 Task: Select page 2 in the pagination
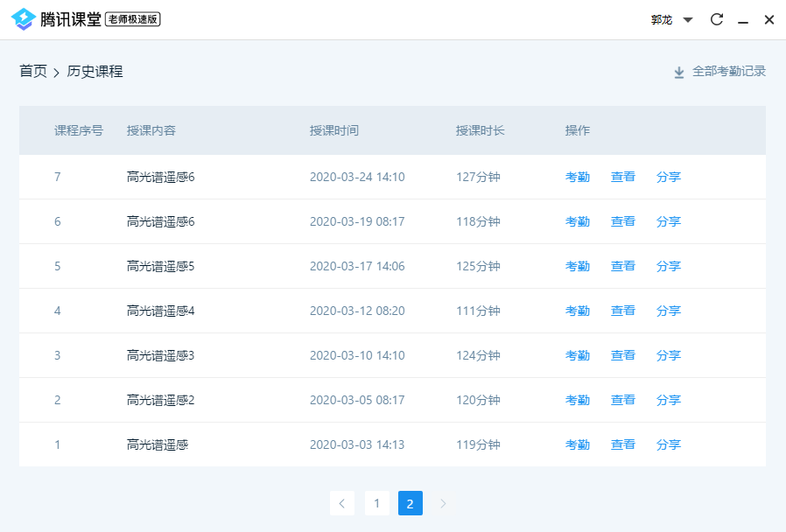tap(410, 503)
